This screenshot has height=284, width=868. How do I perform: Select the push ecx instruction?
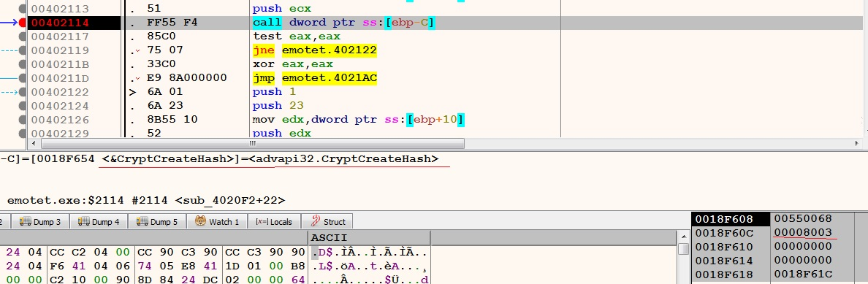click(281, 9)
